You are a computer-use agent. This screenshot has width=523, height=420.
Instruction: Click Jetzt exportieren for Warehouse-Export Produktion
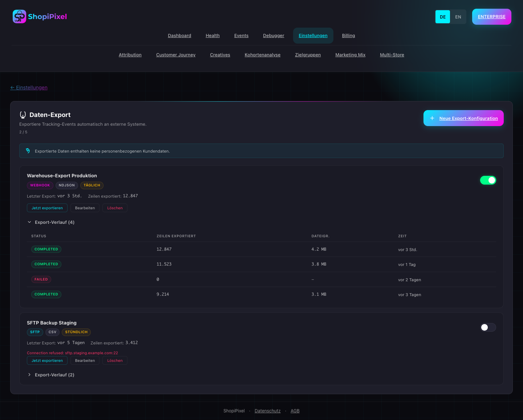[x=47, y=208]
